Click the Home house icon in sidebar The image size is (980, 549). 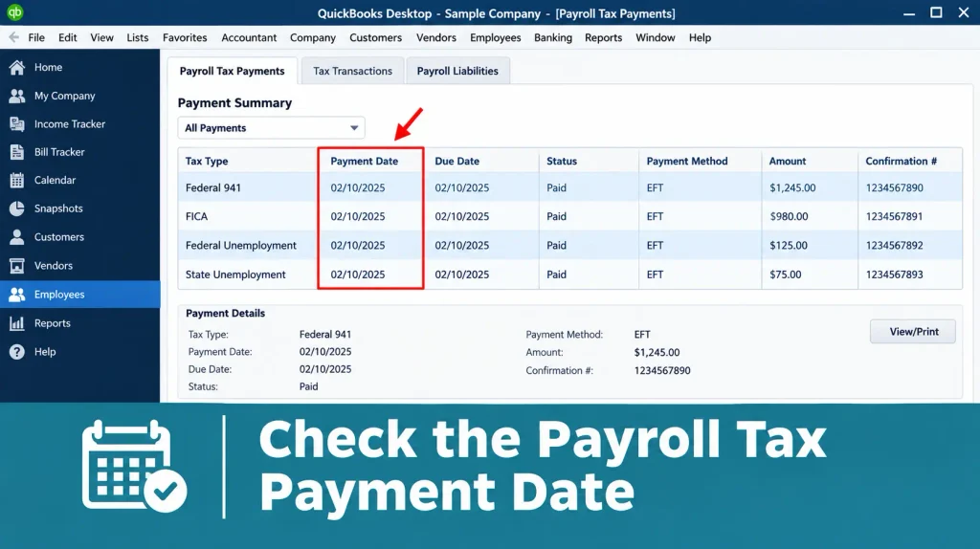[17, 67]
